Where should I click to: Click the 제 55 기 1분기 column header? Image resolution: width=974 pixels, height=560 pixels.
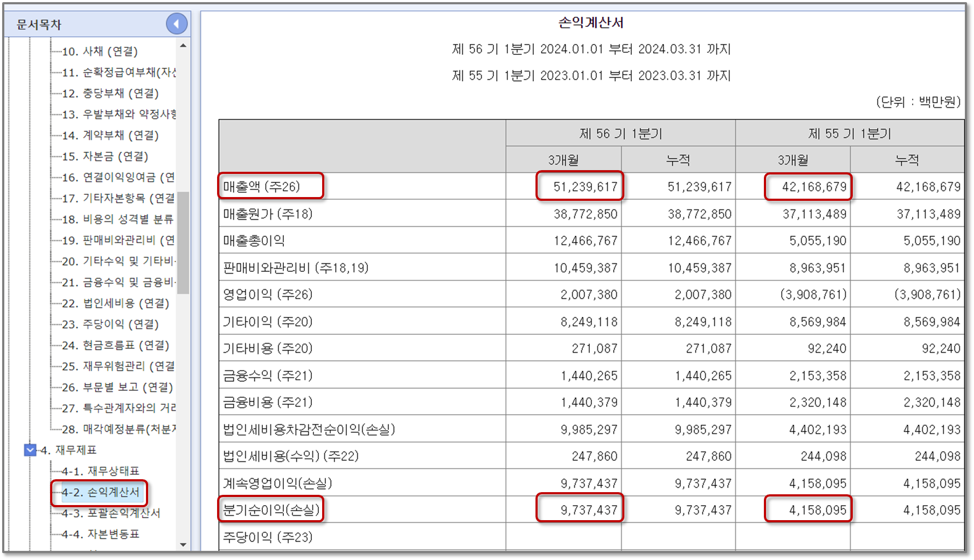click(x=850, y=134)
